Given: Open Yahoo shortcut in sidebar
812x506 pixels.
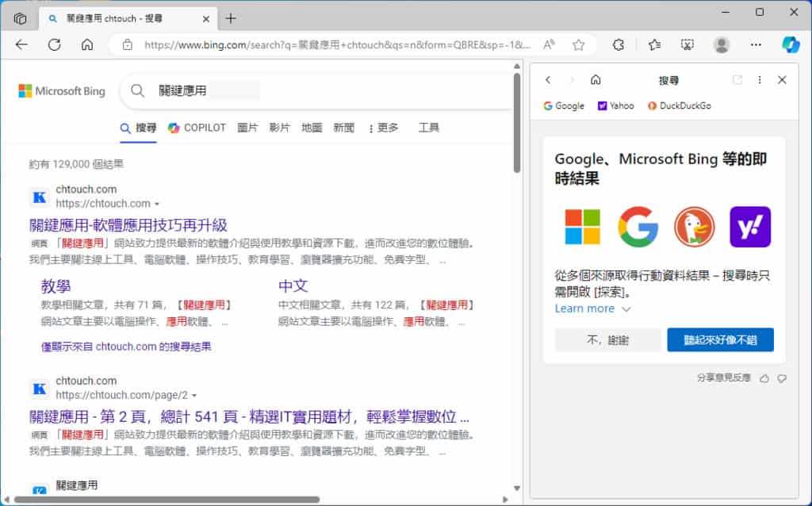Looking at the screenshot, I should pos(615,105).
